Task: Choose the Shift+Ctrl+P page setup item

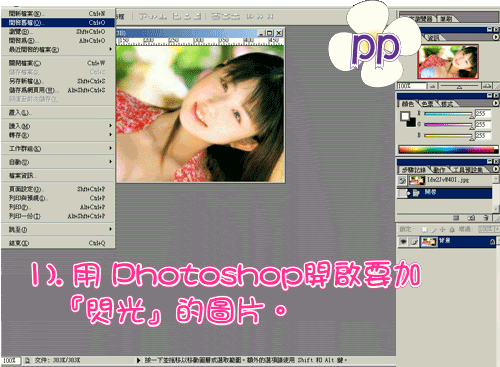Action: pyautogui.click(x=58, y=189)
